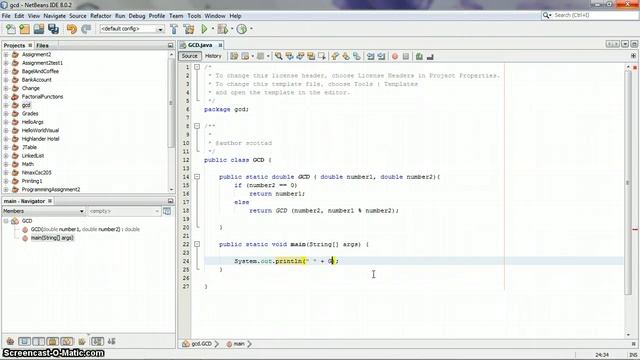Click the New File toolbar icon
The height and width of the screenshot is (360, 640).
click(11, 29)
